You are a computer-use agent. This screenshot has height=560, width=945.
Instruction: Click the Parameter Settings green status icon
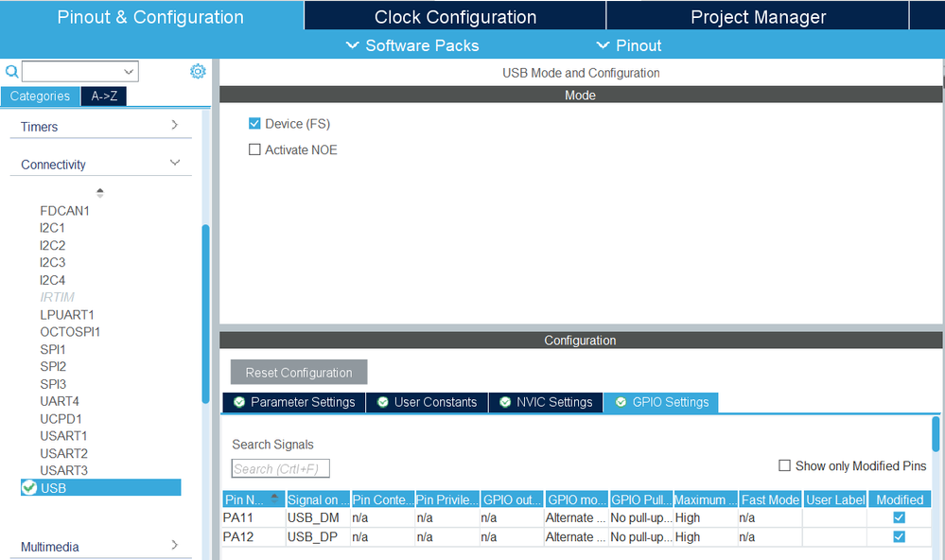point(239,402)
